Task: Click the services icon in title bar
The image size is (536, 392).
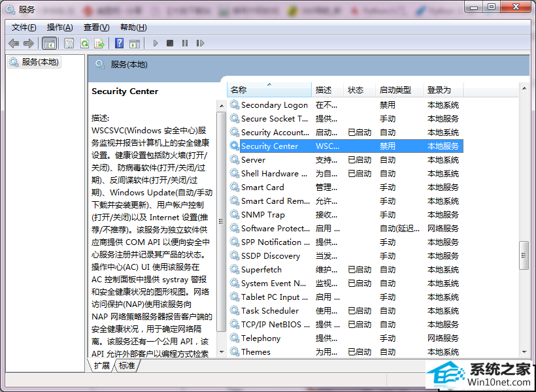Action: pos(10,10)
